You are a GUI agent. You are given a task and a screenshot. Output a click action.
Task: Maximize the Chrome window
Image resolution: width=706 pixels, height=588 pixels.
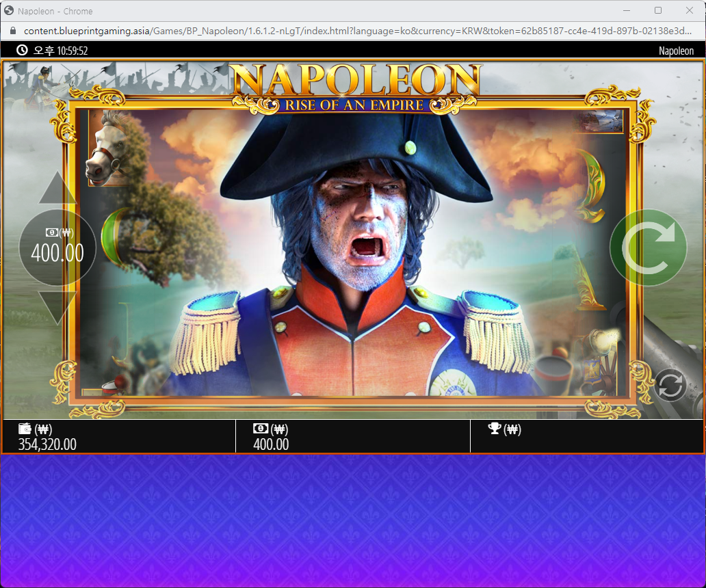coord(658,10)
